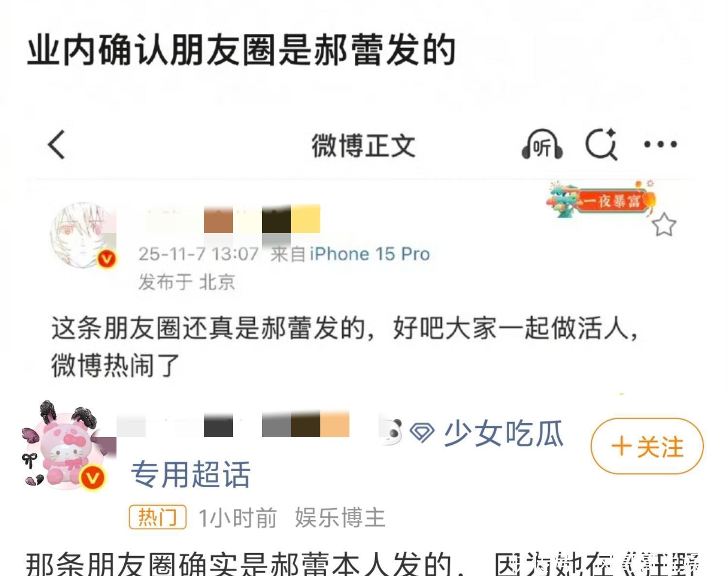The height and width of the screenshot is (576, 728).
Task: Tap the iPhone 15 Pro source link
Action: tap(370, 254)
